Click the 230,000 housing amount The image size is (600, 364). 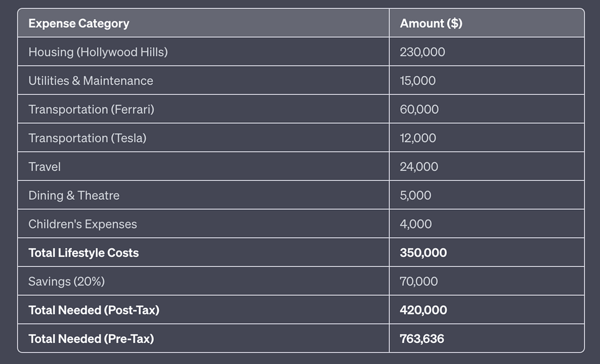click(x=422, y=52)
